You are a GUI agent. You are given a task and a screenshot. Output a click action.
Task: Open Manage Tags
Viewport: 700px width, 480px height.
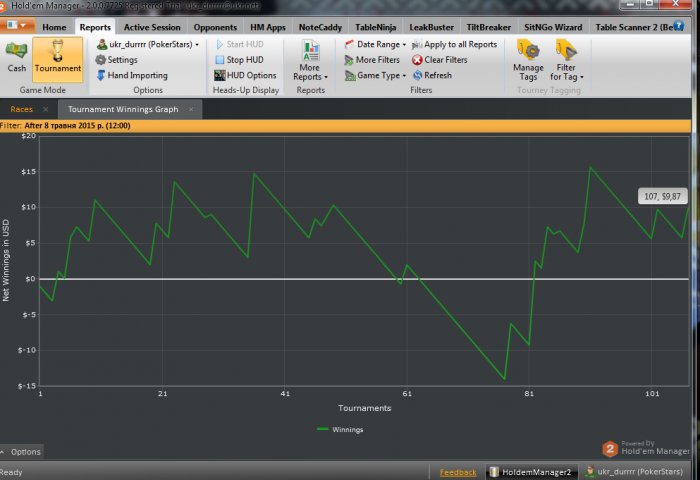pyautogui.click(x=528, y=59)
